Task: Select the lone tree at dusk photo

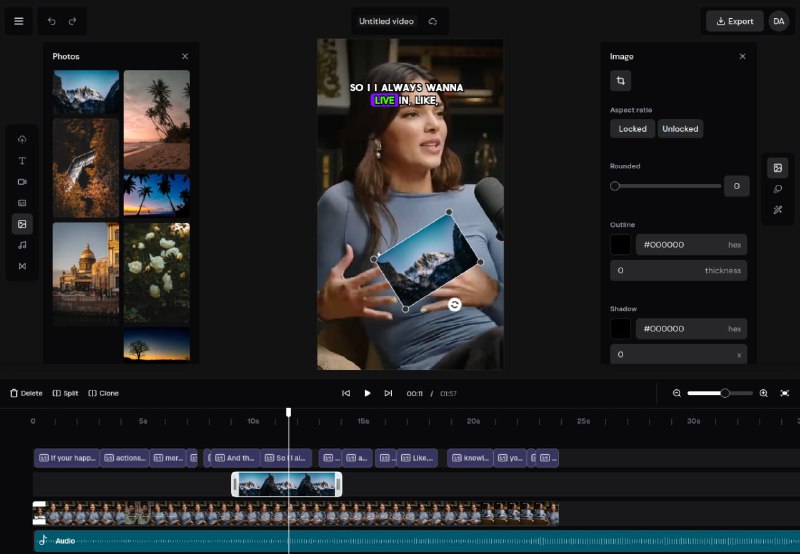Action: 157,345
